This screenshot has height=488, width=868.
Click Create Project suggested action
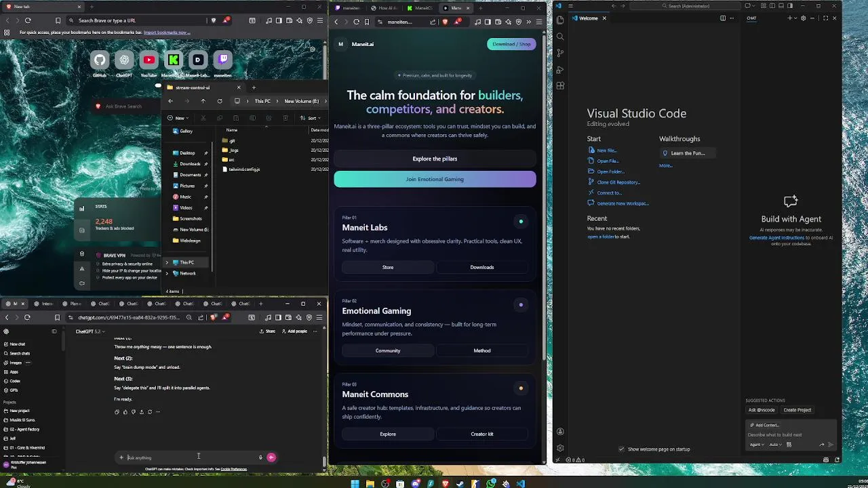pyautogui.click(x=797, y=410)
